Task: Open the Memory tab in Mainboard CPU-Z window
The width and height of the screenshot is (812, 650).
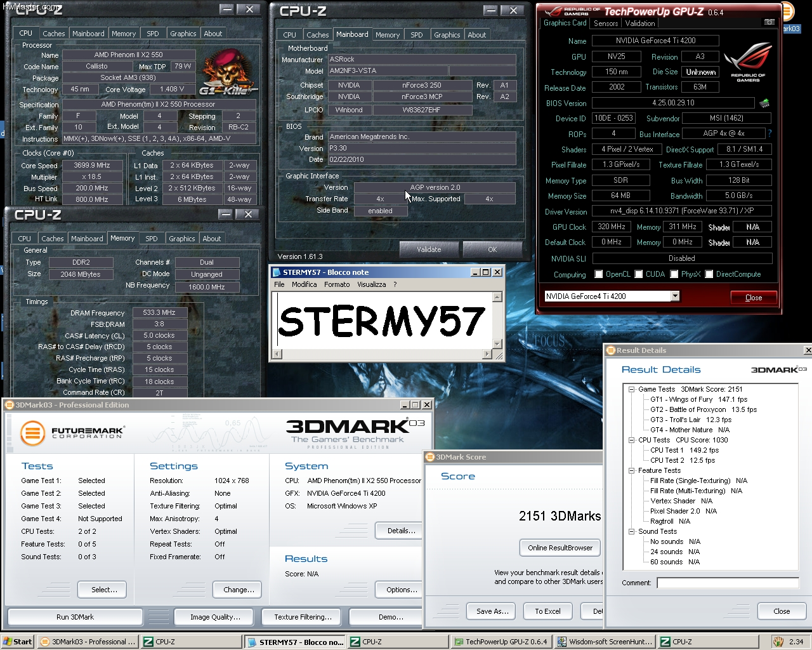Action: click(x=387, y=35)
